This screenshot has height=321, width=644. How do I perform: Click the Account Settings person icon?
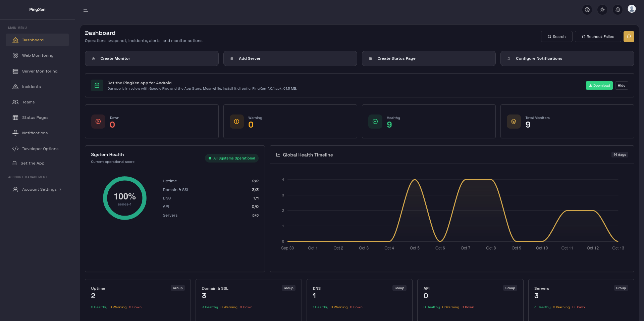[15, 189]
